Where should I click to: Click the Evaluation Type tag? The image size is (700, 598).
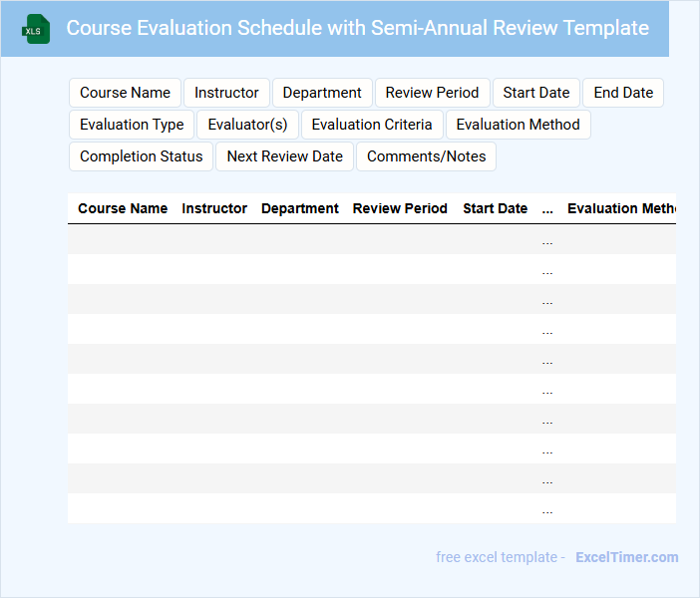click(x=132, y=125)
